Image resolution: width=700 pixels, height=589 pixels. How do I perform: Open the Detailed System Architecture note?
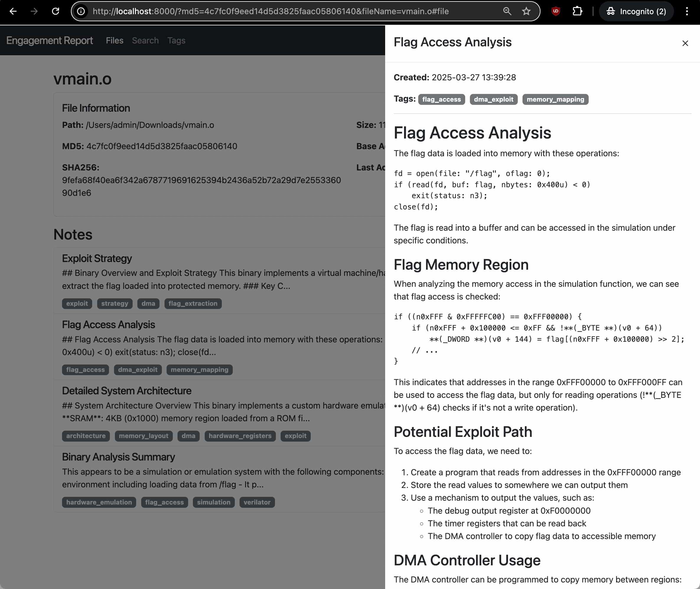point(126,391)
